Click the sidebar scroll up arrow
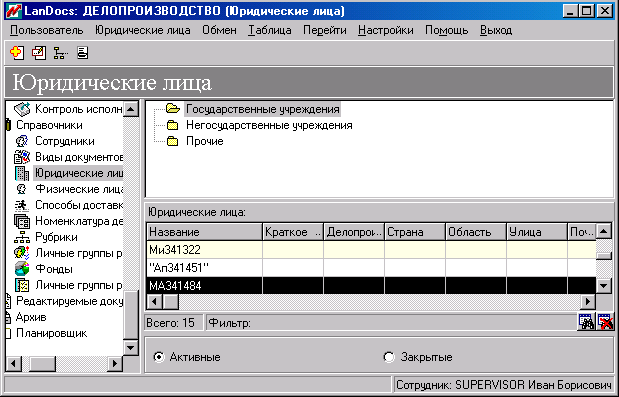This screenshot has width=619, height=397. pos(131,109)
